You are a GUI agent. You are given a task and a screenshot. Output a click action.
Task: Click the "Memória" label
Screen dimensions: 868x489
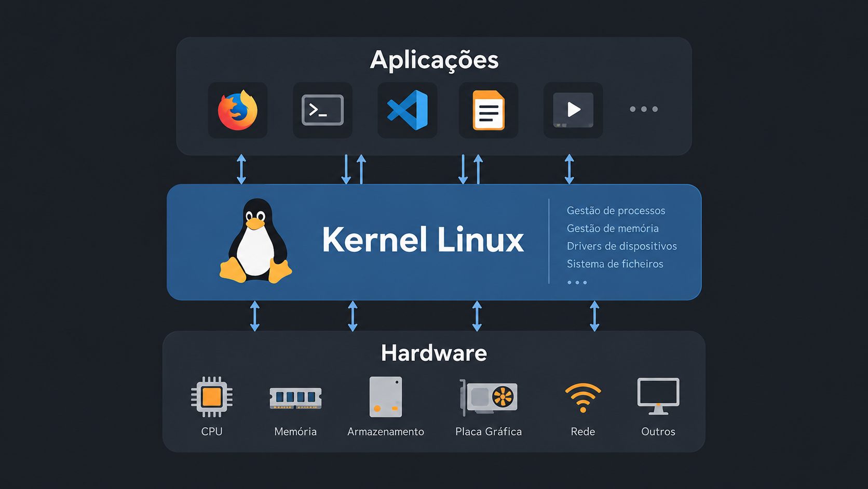click(295, 431)
